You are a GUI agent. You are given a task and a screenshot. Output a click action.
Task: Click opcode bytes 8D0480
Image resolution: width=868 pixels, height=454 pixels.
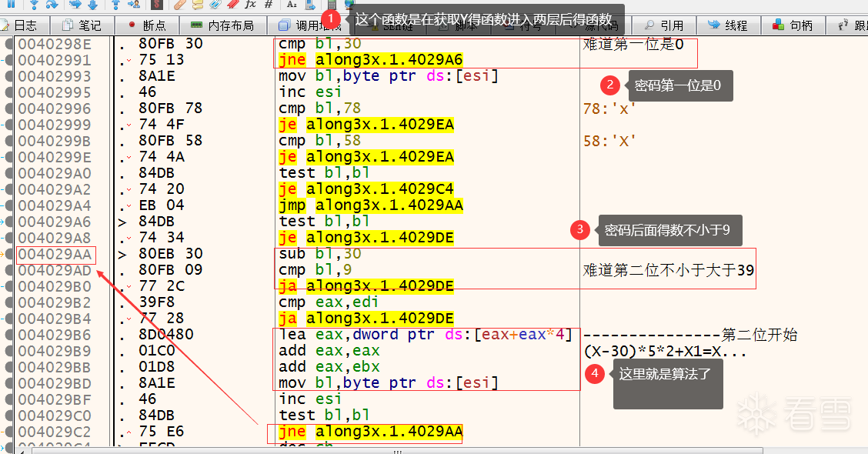(166, 335)
